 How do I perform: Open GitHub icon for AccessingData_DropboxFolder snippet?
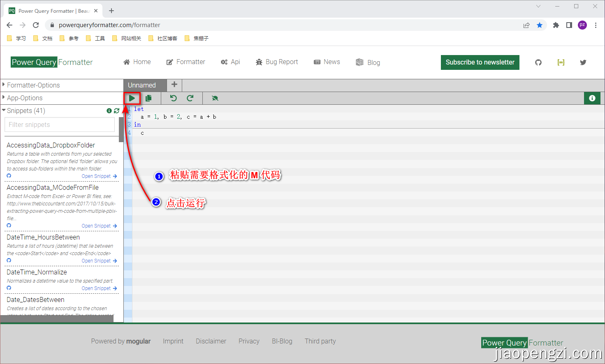[x=9, y=176]
